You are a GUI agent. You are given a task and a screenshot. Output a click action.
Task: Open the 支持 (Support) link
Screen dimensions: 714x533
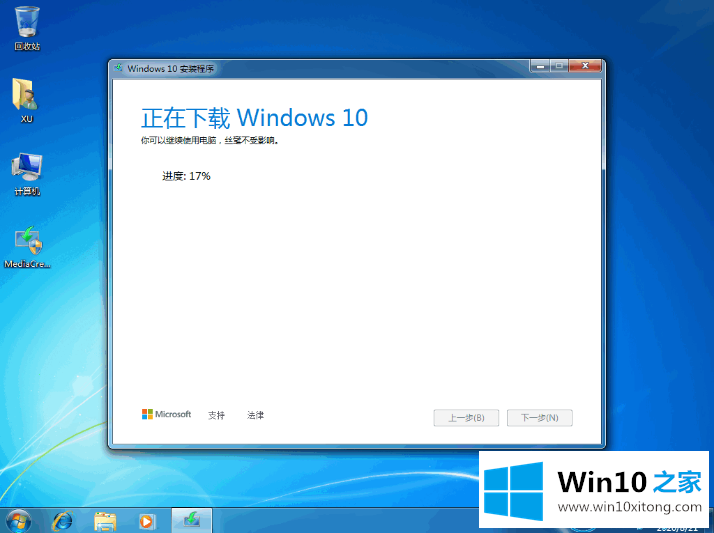tap(216, 415)
